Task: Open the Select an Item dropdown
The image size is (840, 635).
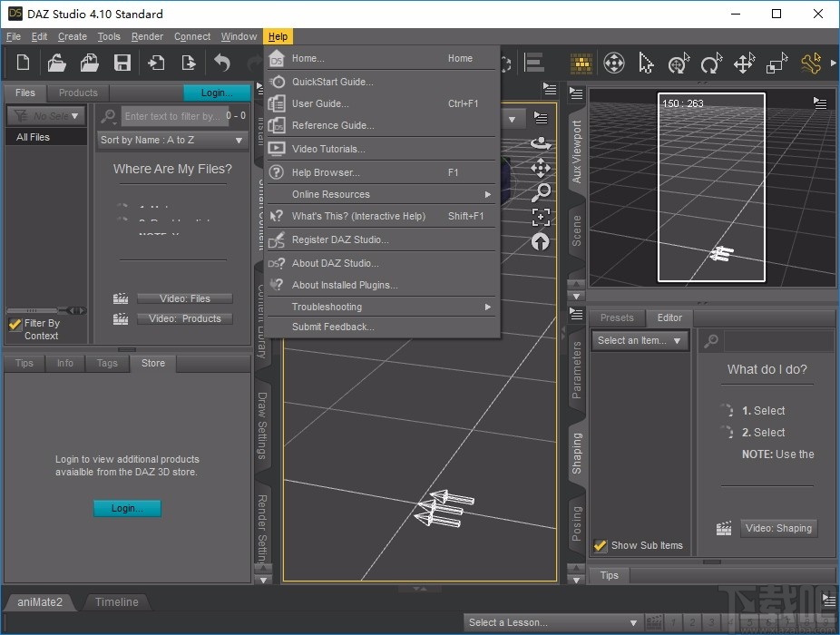Action: click(640, 340)
